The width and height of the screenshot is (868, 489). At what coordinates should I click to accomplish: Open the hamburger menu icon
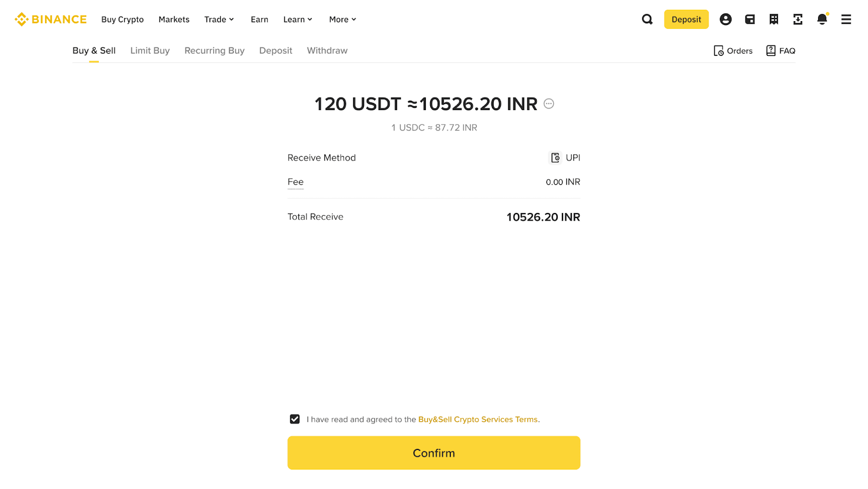coord(846,20)
